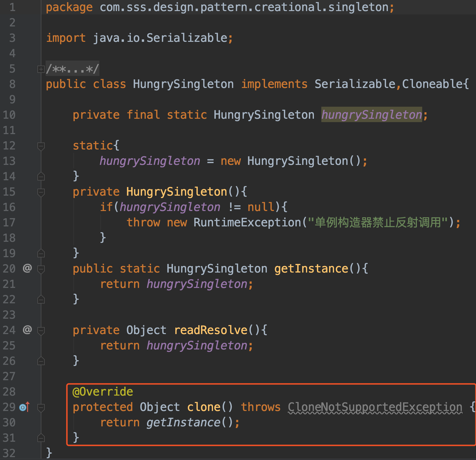This screenshot has height=460, width=476.
Task: Click the fold end marker on line 22
Action: (x=41, y=300)
